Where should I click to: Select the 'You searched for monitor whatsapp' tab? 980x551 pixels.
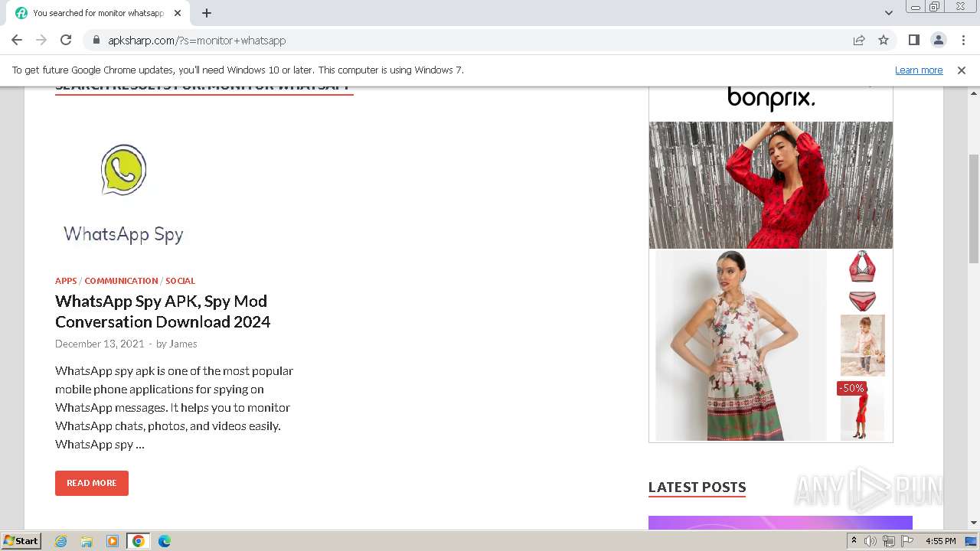[x=98, y=13]
